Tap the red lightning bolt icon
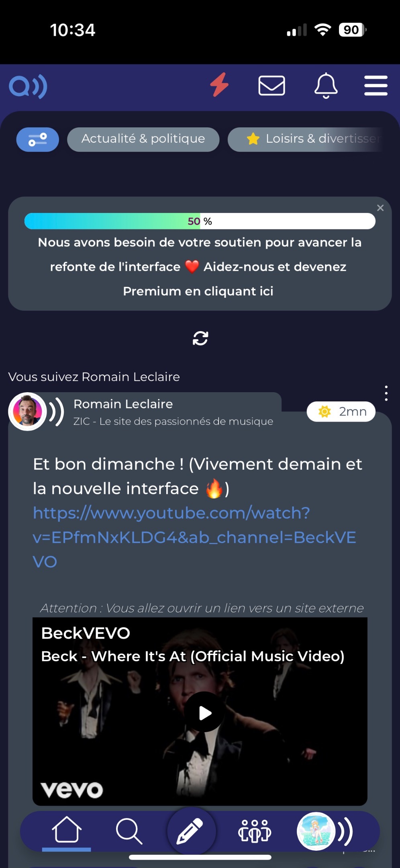400x868 pixels. 219,85
